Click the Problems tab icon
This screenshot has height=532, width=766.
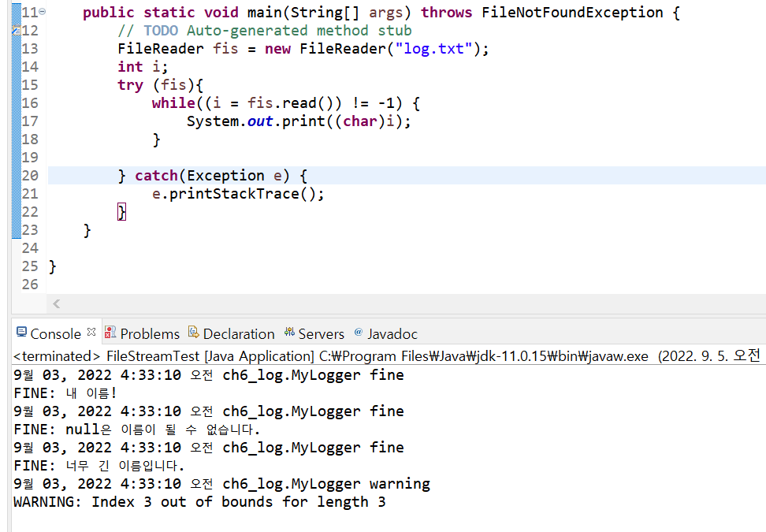click(x=110, y=332)
